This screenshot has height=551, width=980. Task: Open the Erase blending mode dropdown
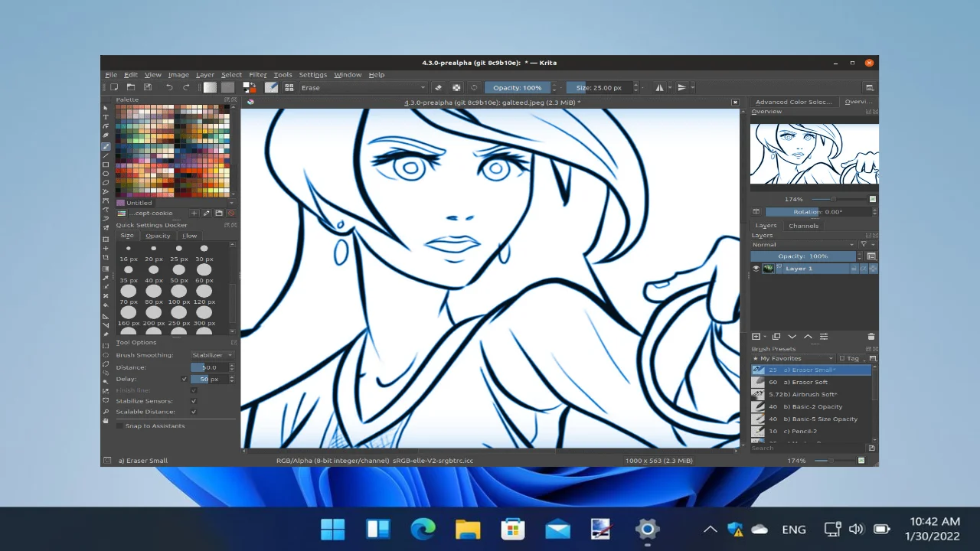click(x=363, y=87)
